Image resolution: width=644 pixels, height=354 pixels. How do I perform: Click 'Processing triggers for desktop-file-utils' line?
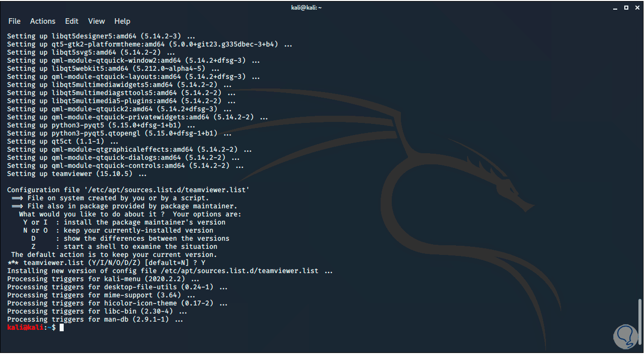click(117, 287)
